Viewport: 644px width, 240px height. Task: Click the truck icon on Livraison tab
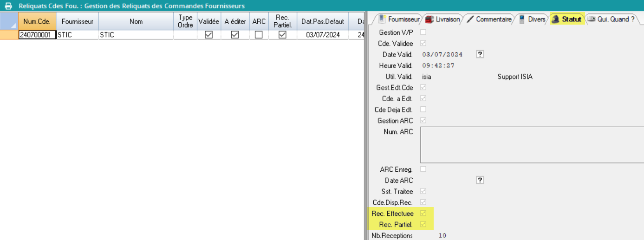tap(429, 19)
